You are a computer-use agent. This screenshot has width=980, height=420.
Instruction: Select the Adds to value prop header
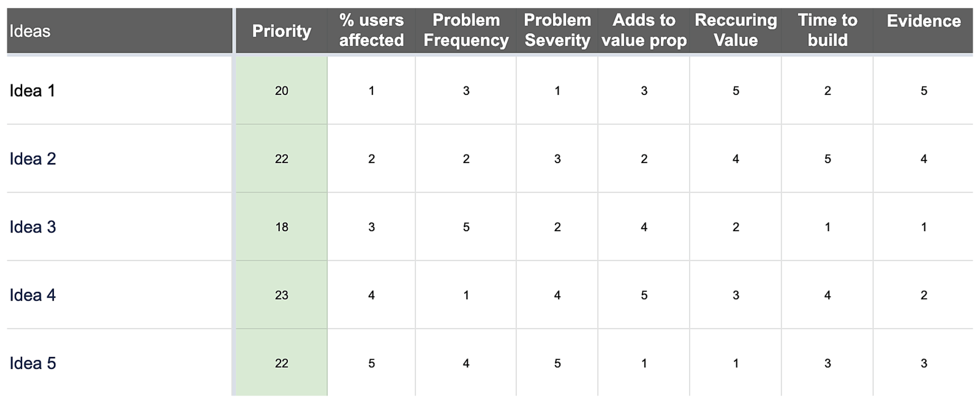point(644,31)
